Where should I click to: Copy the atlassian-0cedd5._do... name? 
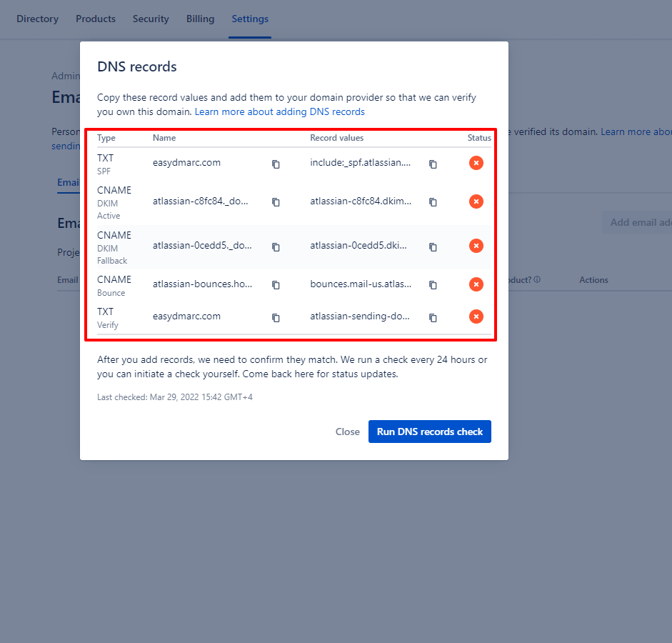pyautogui.click(x=276, y=247)
